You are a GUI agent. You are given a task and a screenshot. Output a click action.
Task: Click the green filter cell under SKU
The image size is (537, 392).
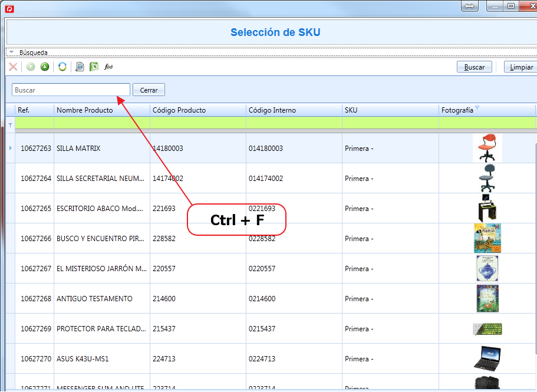pos(390,123)
